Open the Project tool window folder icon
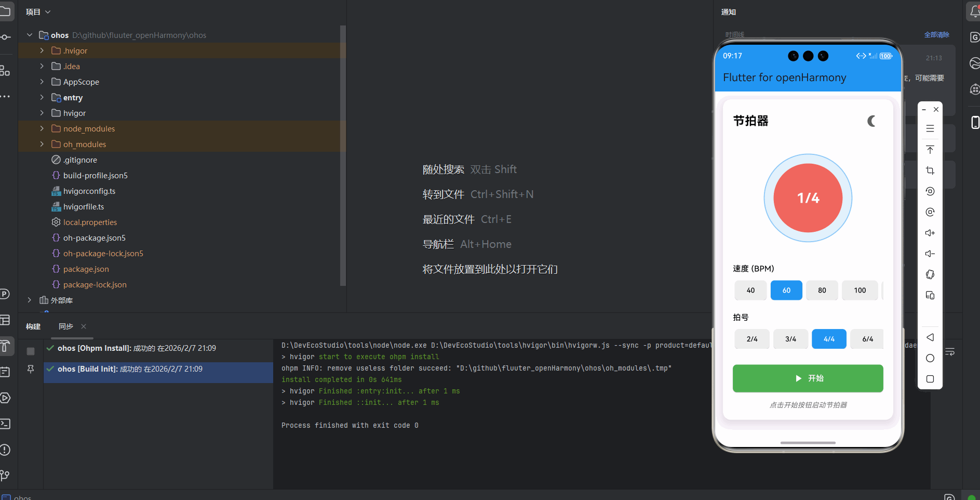This screenshot has width=980, height=500. coord(5,11)
